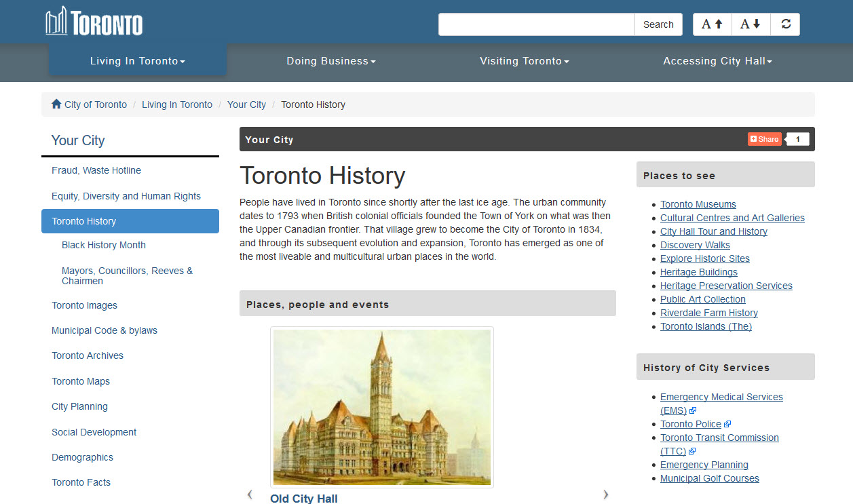Open City Hall Tour and History

pos(714,231)
